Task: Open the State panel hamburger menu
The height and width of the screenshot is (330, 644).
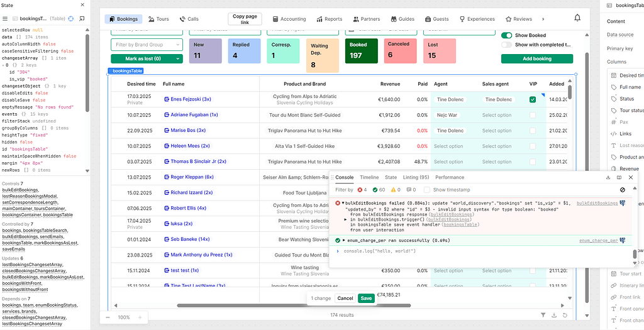Action: pos(5,19)
